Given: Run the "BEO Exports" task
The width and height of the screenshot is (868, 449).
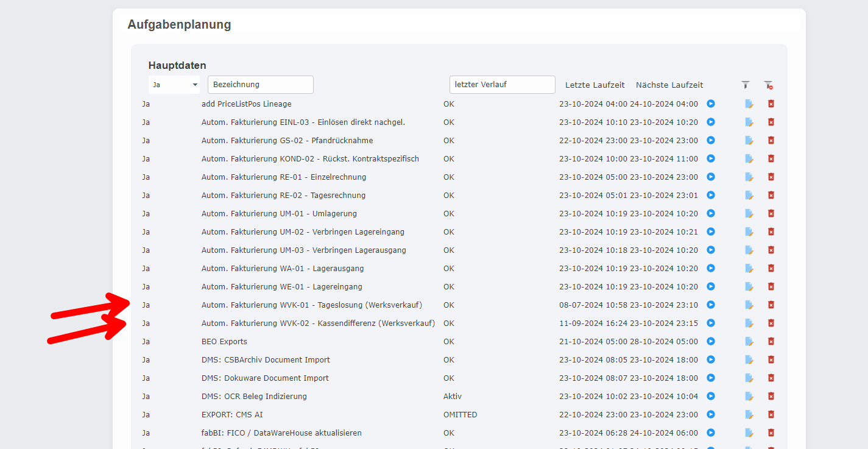Looking at the screenshot, I should 710,341.
